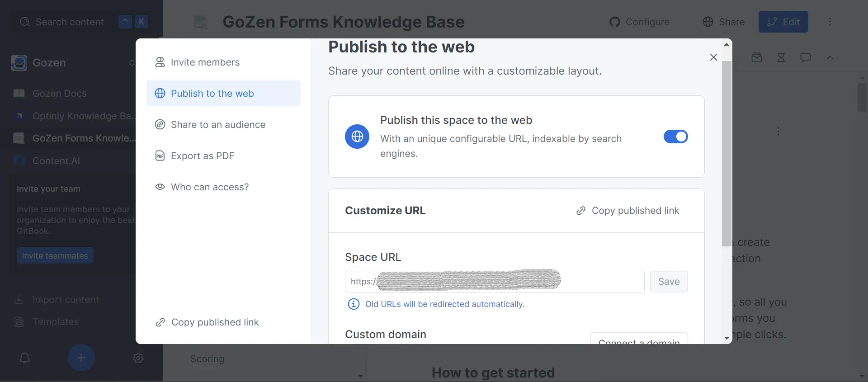Create a new space with the plus button
This screenshot has width=868, height=382.
pyautogui.click(x=81, y=358)
